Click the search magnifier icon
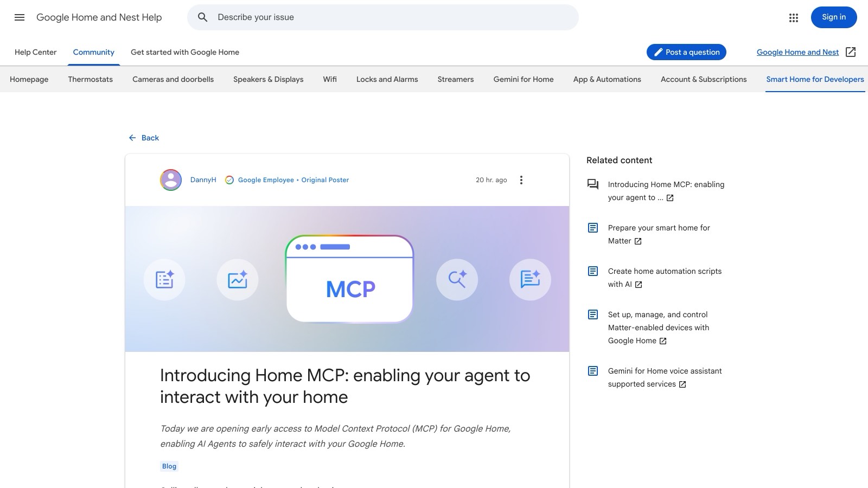Image resolution: width=868 pixels, height=488 pixels. 202,17
